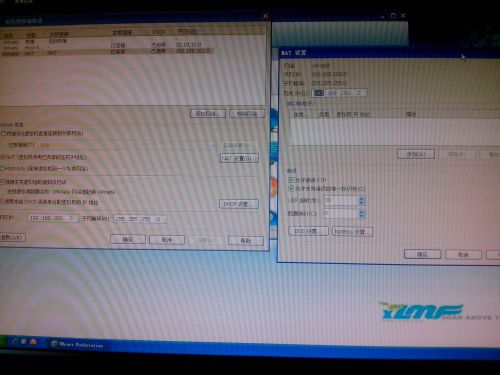500x375 pixels.
Task: Toggle Allow active FTP checkbox
Action: (291, 180)
